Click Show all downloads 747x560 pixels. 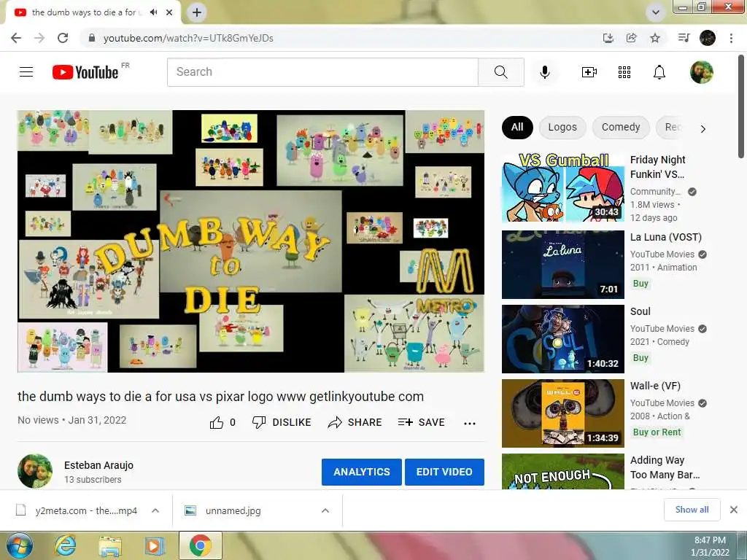tap(692, 510)
